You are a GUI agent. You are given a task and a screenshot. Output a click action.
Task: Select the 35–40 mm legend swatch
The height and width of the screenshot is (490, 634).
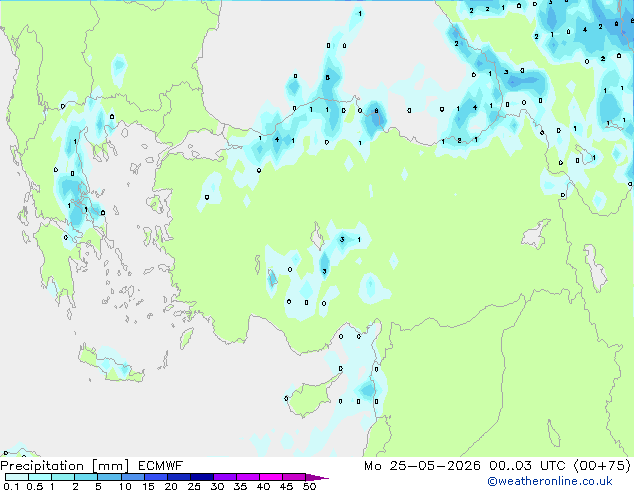[247, 477]
